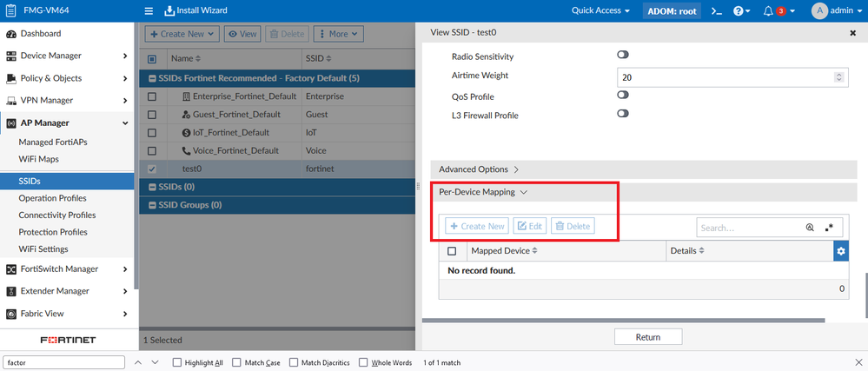868x371 pixels.
Task: Click Create New in Per-Device Mapping
Action: pos(477,226)
